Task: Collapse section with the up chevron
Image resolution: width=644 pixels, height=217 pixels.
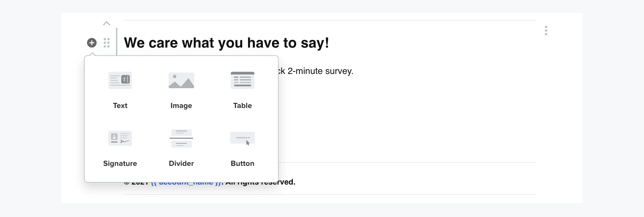Action: [x=107, y=23]
